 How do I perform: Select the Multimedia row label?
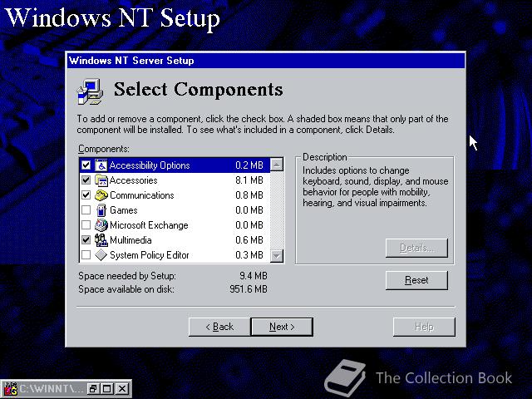coord(131,240)
